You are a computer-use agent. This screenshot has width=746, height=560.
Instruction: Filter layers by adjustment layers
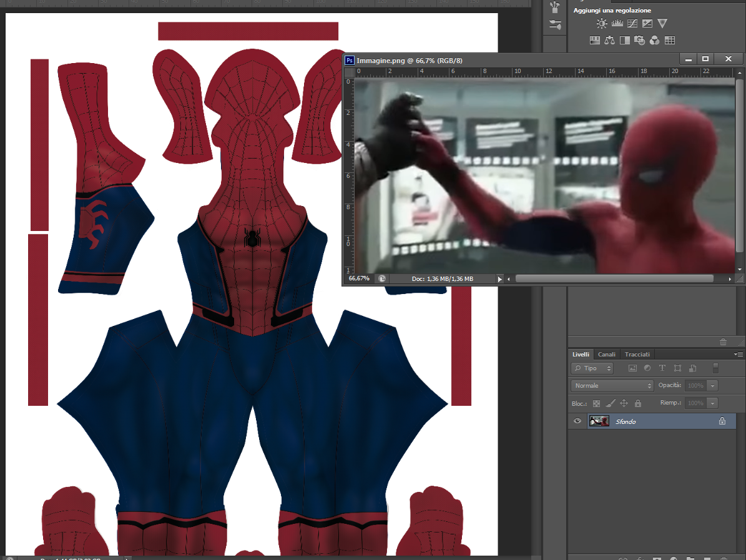(x=647, y=368)
